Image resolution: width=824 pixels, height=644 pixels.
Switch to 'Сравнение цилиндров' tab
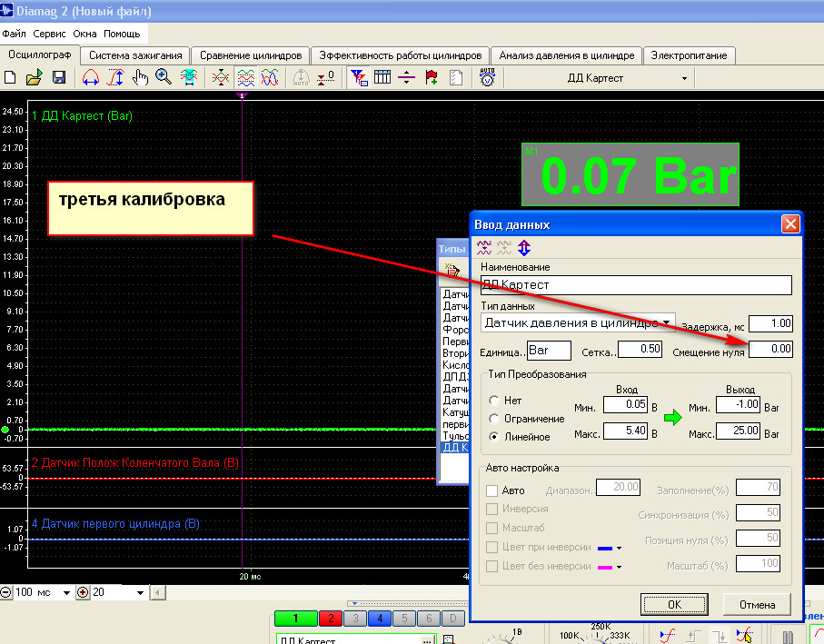251,55
